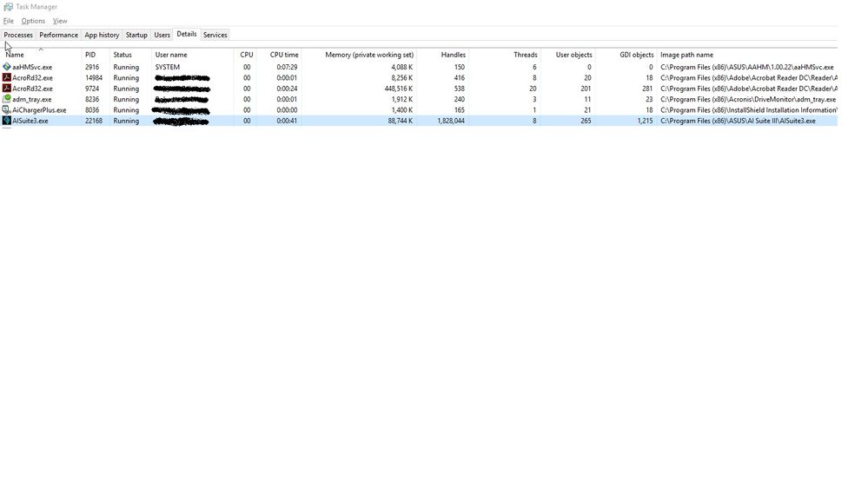This screenshot has width=868, height=488.
Task: Click the AiChargerPlus.exe process icon
Action: [7, 109]
